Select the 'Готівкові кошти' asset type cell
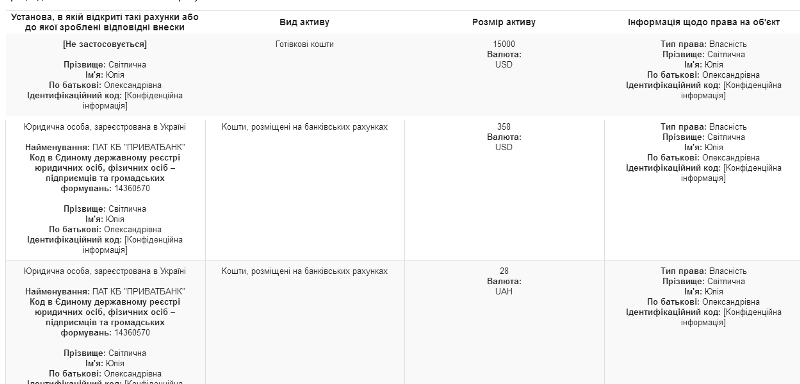 [304, 44]
